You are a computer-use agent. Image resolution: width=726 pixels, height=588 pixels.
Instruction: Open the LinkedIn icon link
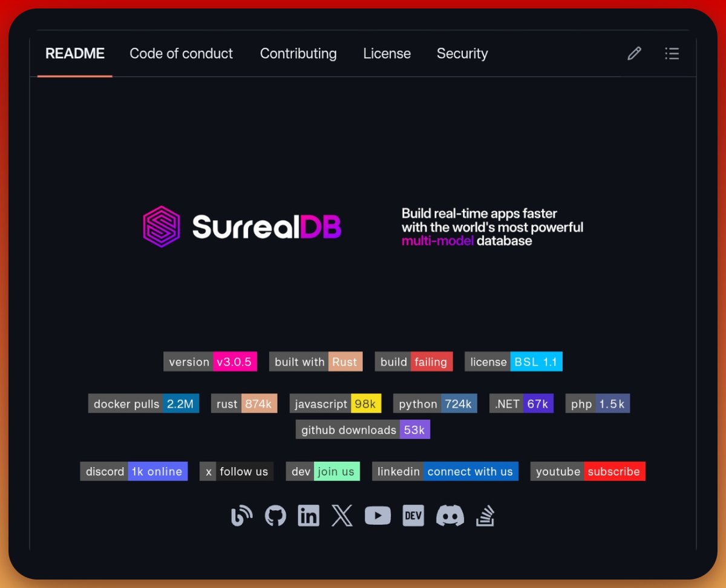tap(309, 516)
